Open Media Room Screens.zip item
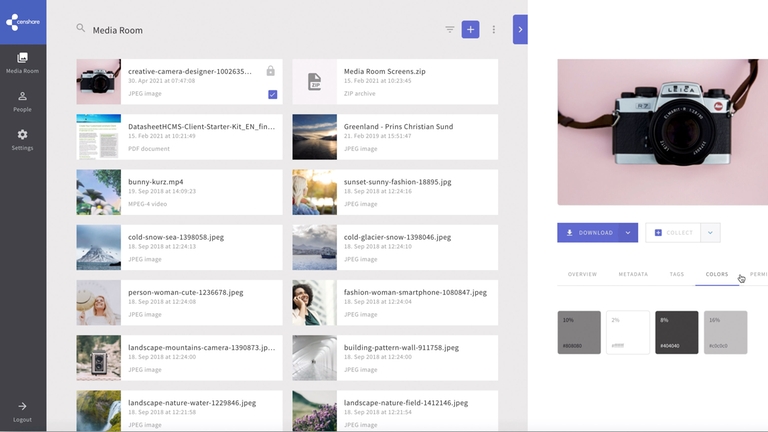Screen dimensions: 768x432 (395, 82)
